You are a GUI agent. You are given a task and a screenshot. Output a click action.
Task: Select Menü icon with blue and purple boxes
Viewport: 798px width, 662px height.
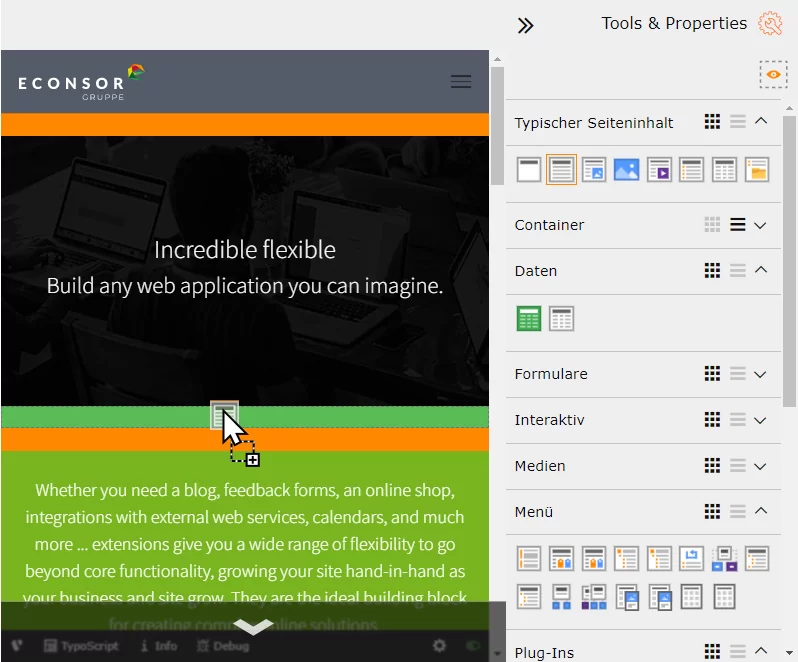[724, 559]
